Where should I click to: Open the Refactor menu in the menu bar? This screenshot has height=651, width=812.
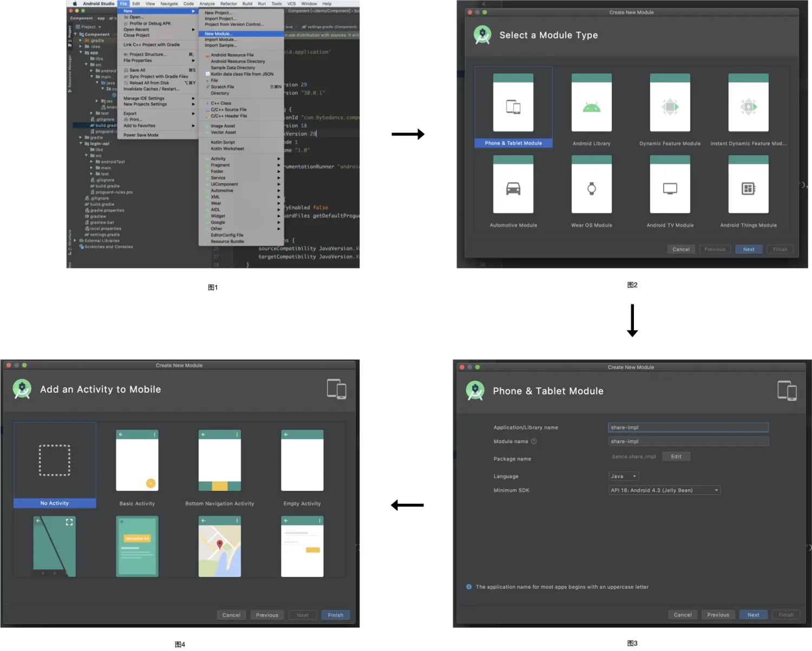(228, 3)
